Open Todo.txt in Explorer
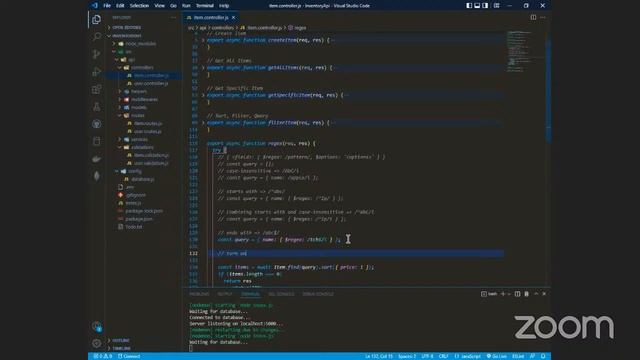Viewport: 640px width, 360px height. click(133, 227)
